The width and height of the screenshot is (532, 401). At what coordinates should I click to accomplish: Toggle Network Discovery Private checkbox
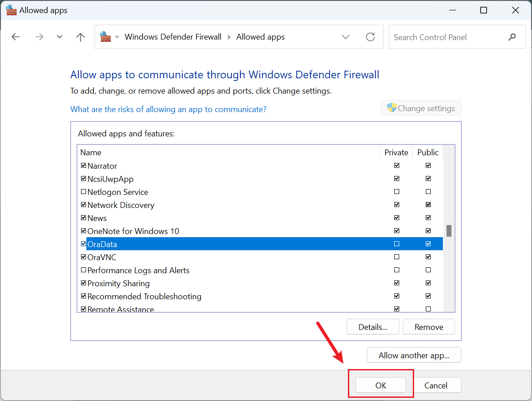coord(397,205)
